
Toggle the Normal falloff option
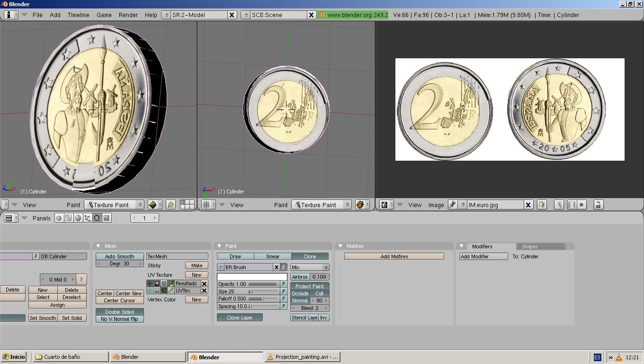(x=300, y=300)
